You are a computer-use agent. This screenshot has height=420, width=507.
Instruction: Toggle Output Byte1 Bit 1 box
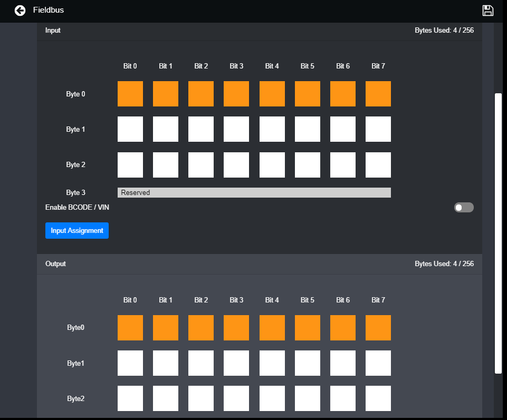(166, 363)
